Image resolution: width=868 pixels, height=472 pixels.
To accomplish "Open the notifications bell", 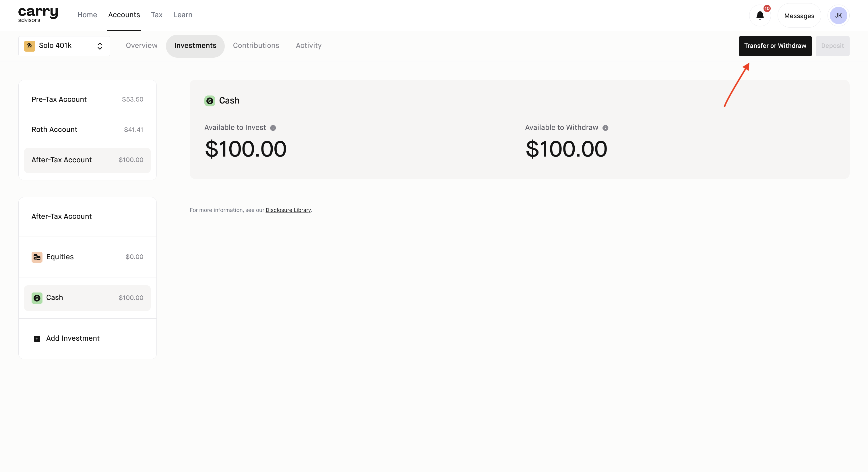I will pos(759,15).
